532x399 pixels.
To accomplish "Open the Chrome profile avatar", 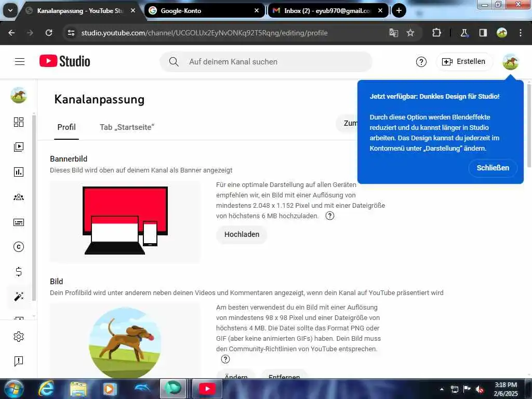I will [502, 33].
